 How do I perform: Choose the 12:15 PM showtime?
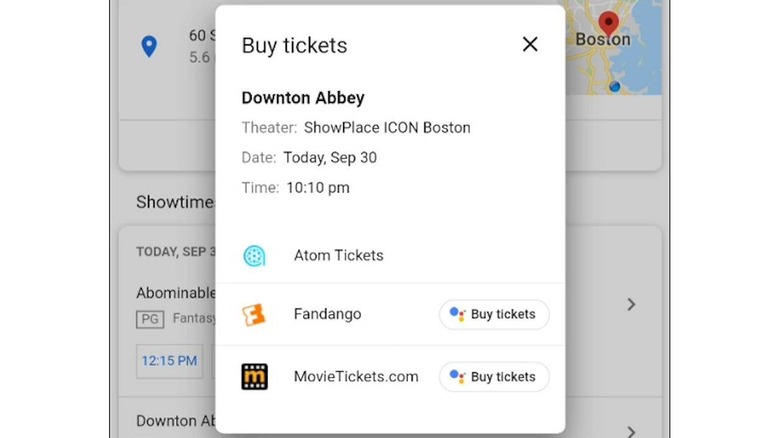[x=169, y=361]
